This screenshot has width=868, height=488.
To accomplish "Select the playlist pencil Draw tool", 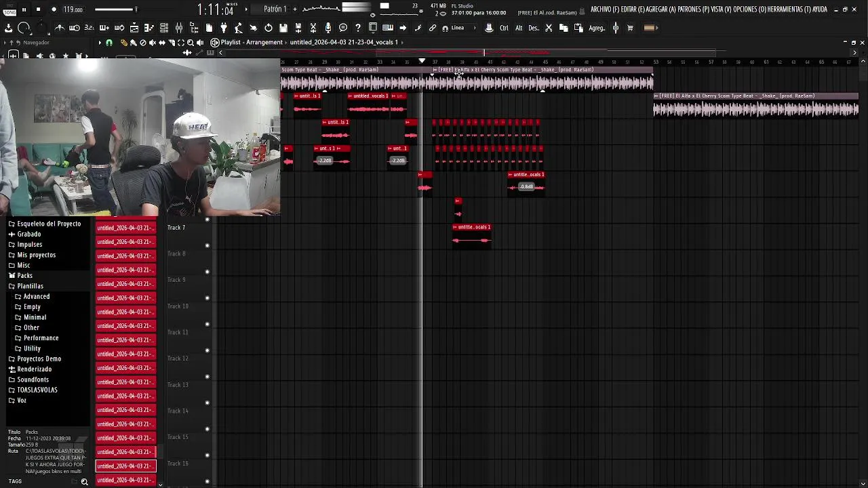I will [123, 42].
